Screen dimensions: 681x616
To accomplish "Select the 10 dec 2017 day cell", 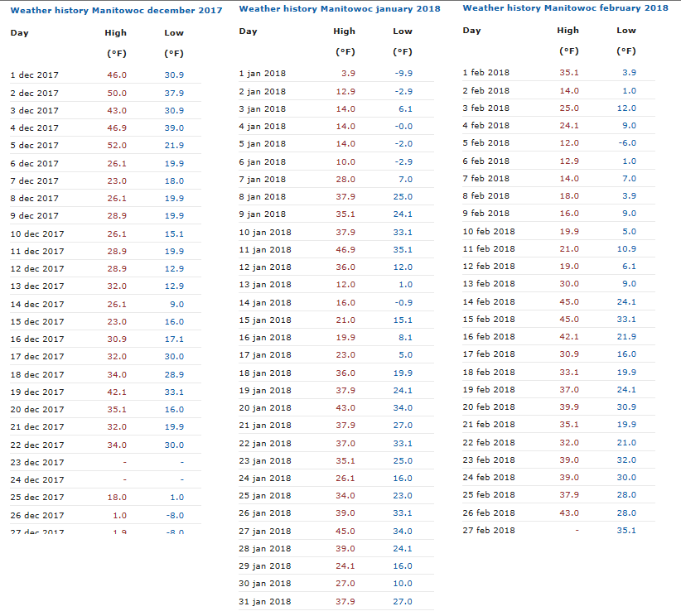I will (37, 233).
